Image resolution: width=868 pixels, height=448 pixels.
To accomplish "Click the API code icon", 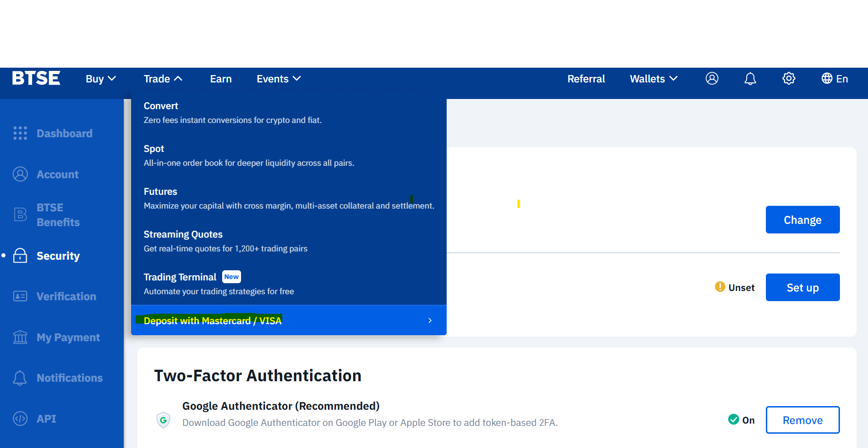I will coord(20,419).
